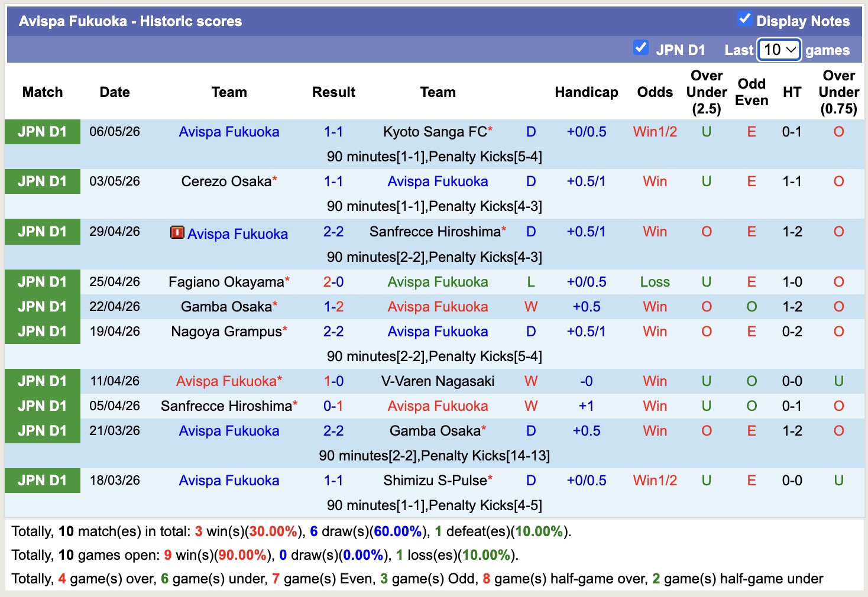Screen dimensions: 868x597
Task: Click the 2-2 result against Sanfrecce Hiroshima
Action: click(333, 232)
